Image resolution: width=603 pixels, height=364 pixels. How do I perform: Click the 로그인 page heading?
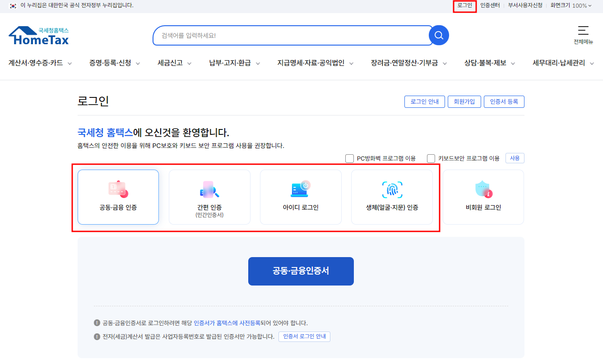click(93, 101)
